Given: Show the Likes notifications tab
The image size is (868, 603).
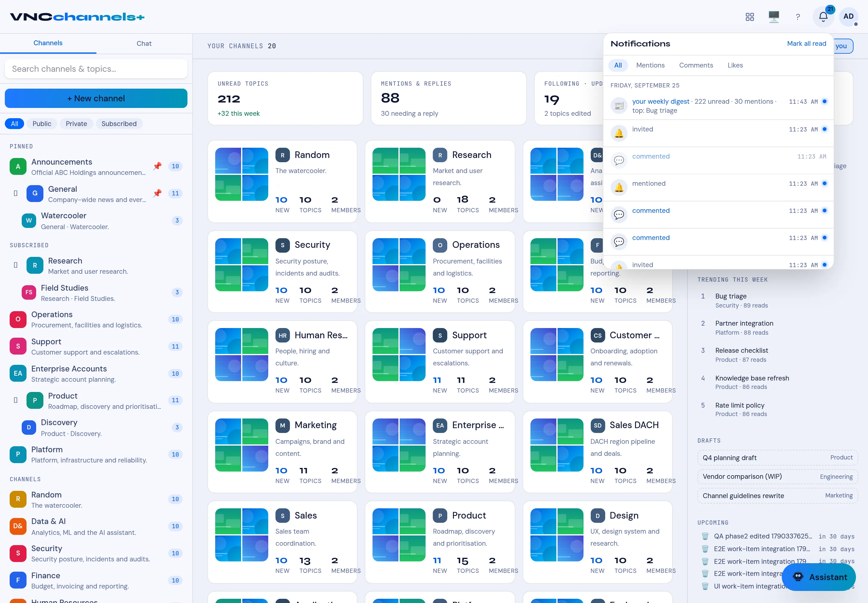Looking at the screenshot, I should pos(735,65).
